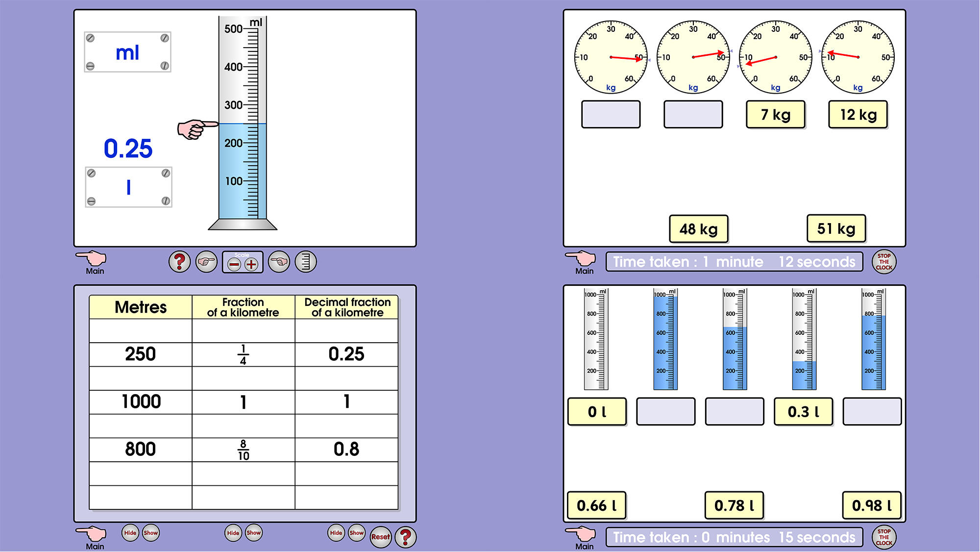Click the Main pointing hand icon under the cylinder

coord(91,257)
